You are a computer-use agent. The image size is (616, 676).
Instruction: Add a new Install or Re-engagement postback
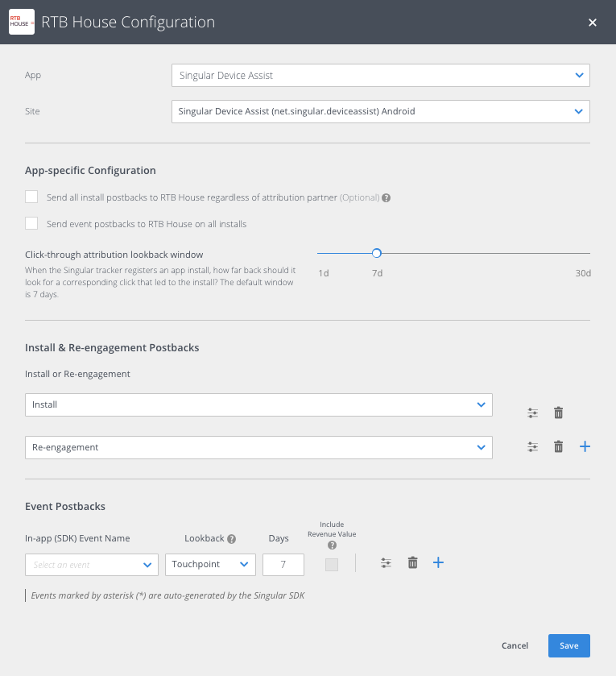pyautogui.click(x=585, y=446)
